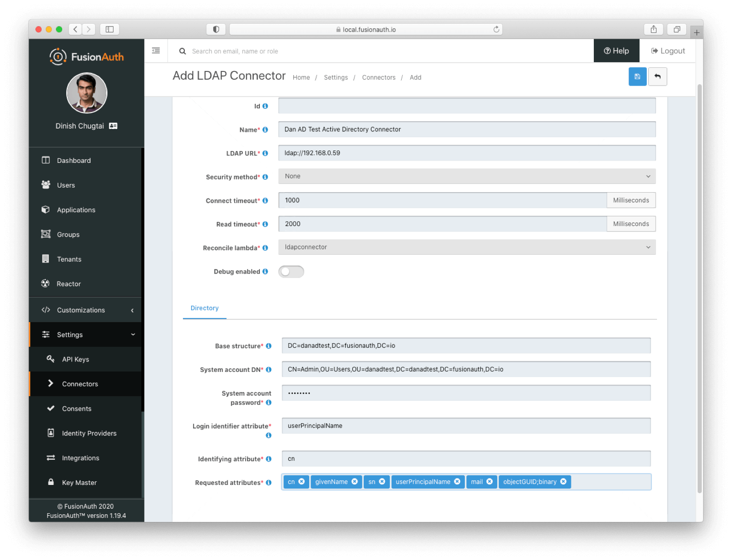Click the save connector icon button
Viewport: 732px width, 560px height.
tap(637, 76)
